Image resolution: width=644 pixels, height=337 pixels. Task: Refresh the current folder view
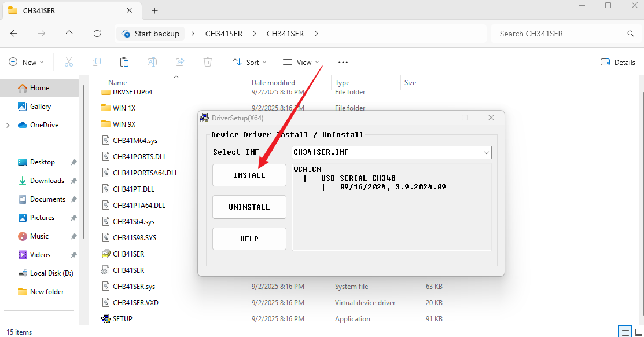click(97, 34)
